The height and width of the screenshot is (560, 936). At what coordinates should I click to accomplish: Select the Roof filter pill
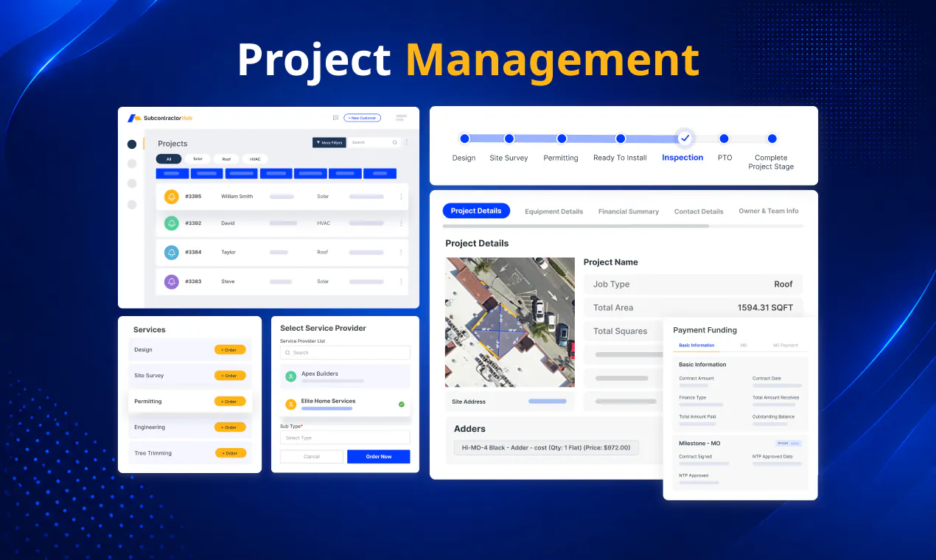point(226,159)
